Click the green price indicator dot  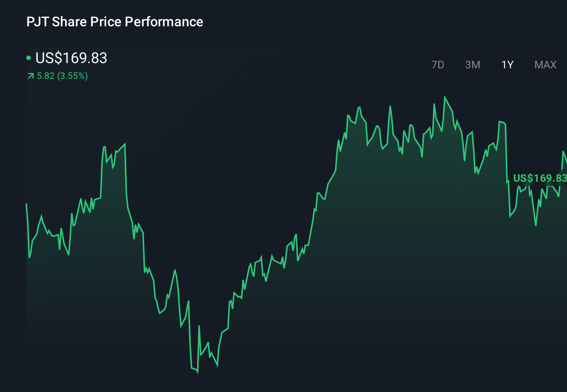point(29,58)
